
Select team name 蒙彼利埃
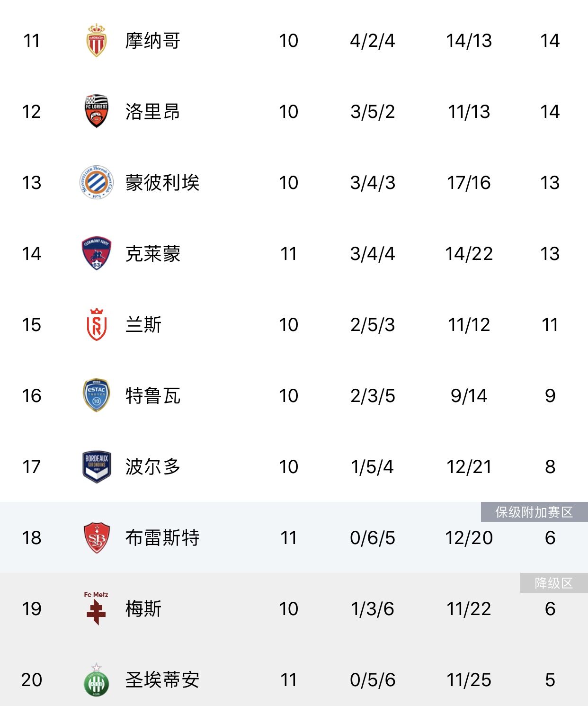162,183
